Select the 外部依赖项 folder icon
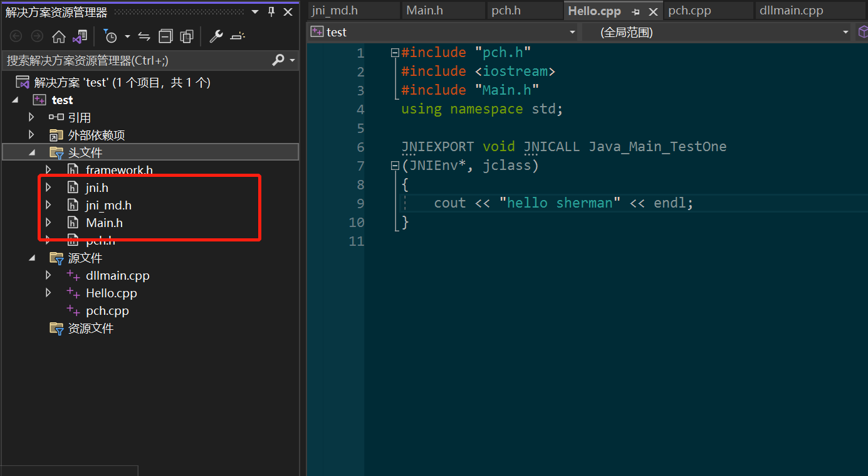 56,135
